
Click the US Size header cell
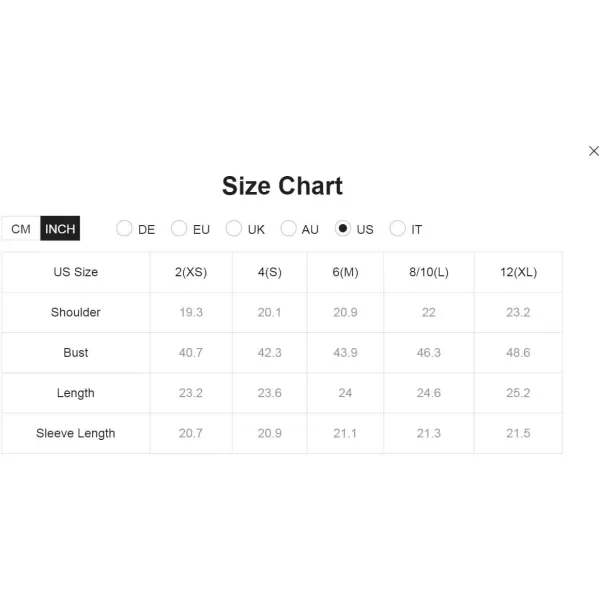pos(75,272)
